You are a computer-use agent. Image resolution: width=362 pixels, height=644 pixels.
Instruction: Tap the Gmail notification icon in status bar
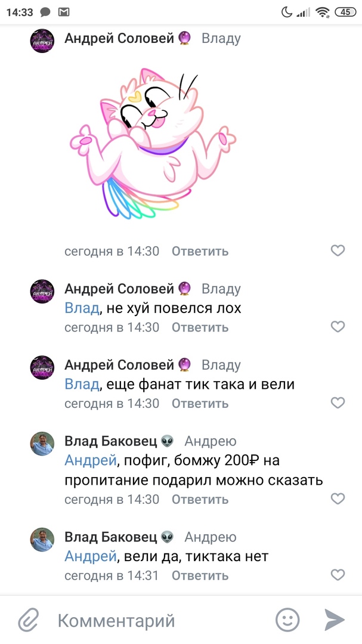(x=64, y=13)
